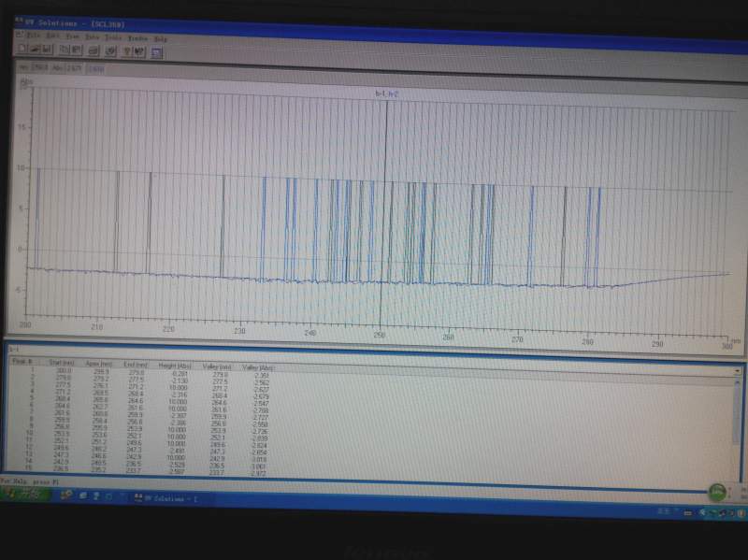Viewport: 748px width, 560px height.
Task: Select Height value -2.130 in peak row 2
Action: tap(180, 381)
